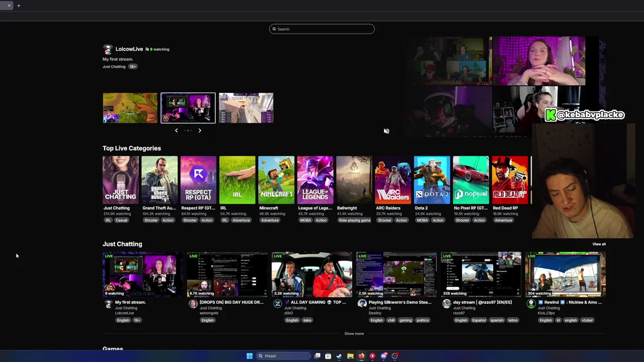Unmute the featured stream player
This screenshot has width=644, height=362.
tap(386, 131)
